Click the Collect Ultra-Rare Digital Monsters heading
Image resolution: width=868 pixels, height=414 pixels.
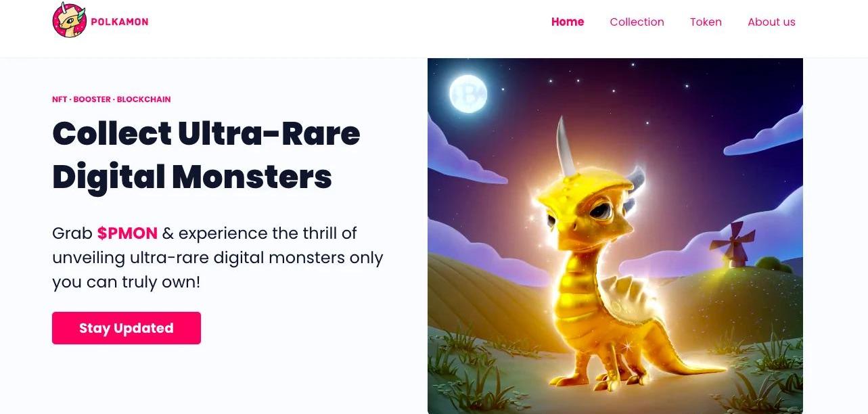(206, 155)
